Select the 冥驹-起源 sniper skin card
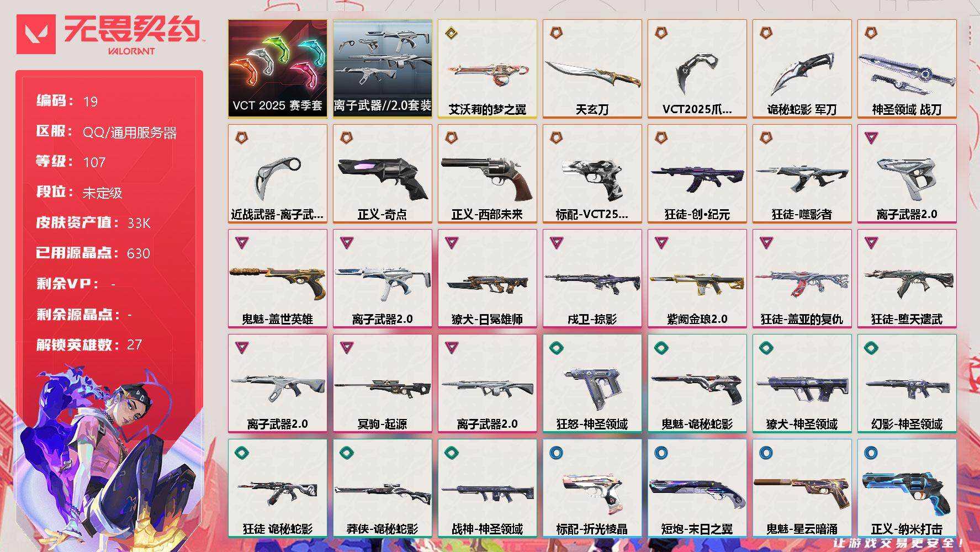980x552 pixels. (x=383, y=384)
